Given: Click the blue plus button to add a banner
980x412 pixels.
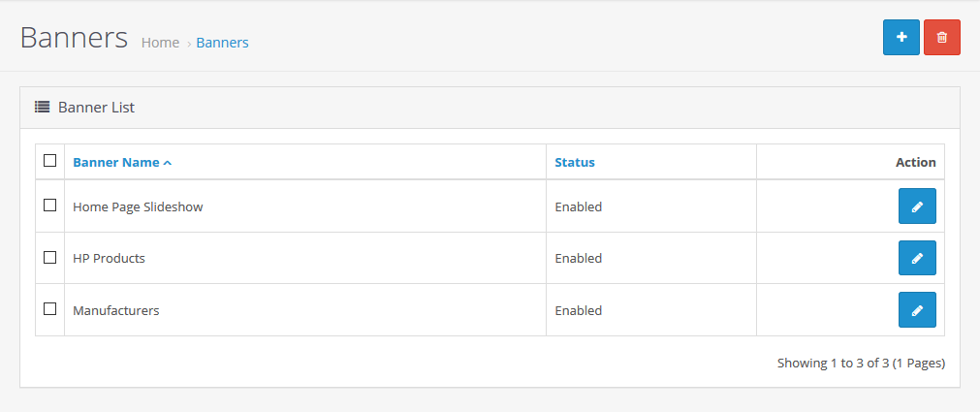Looking at the screenshot, I should point(901,37).
